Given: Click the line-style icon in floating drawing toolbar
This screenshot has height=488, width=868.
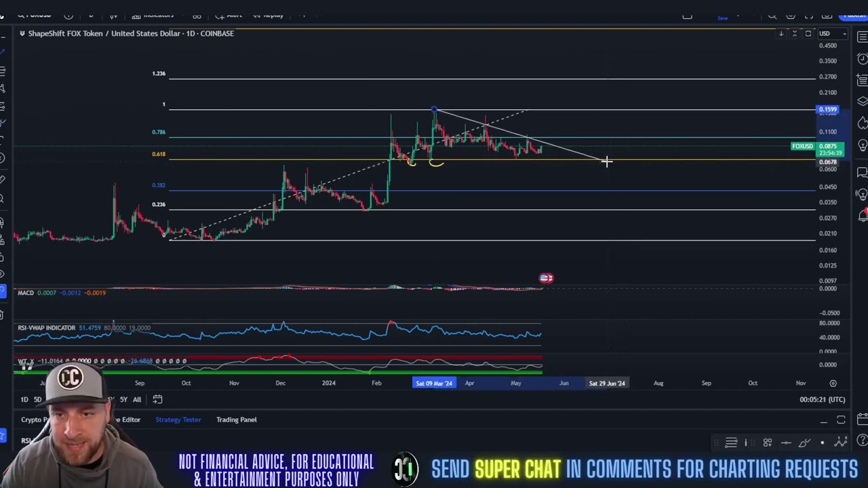Looking at the screenshot, I should click(731, 443).
